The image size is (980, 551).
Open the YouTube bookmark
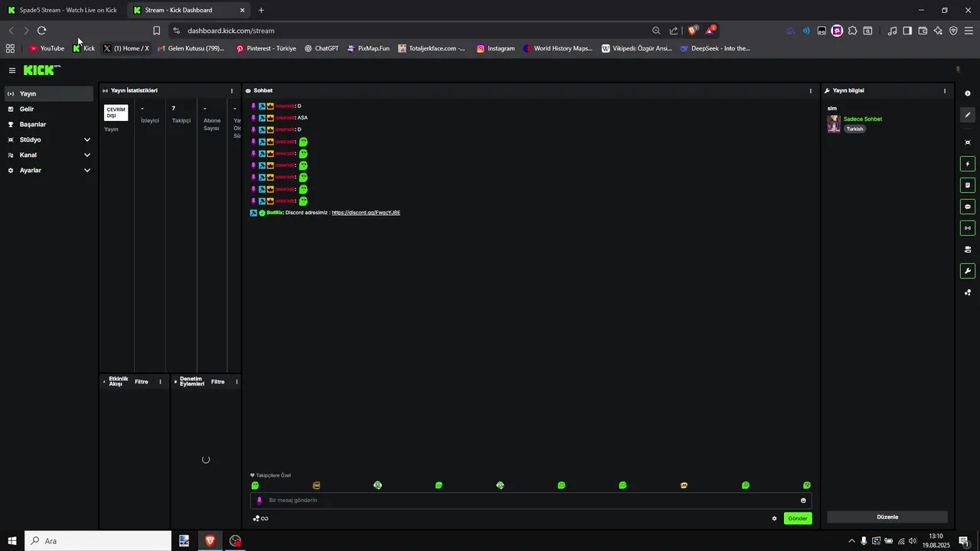click(x=47, y=48)
